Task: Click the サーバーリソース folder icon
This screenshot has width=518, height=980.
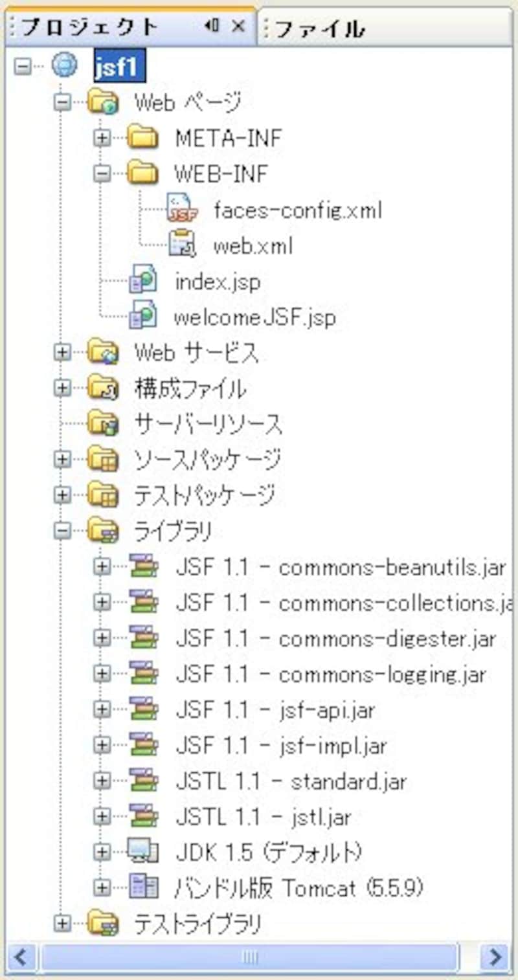Action: click(102, 424)
